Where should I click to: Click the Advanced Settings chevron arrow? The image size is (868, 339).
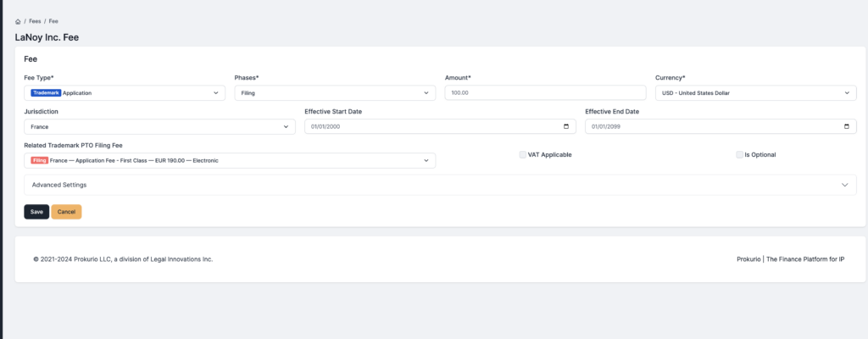845,185
